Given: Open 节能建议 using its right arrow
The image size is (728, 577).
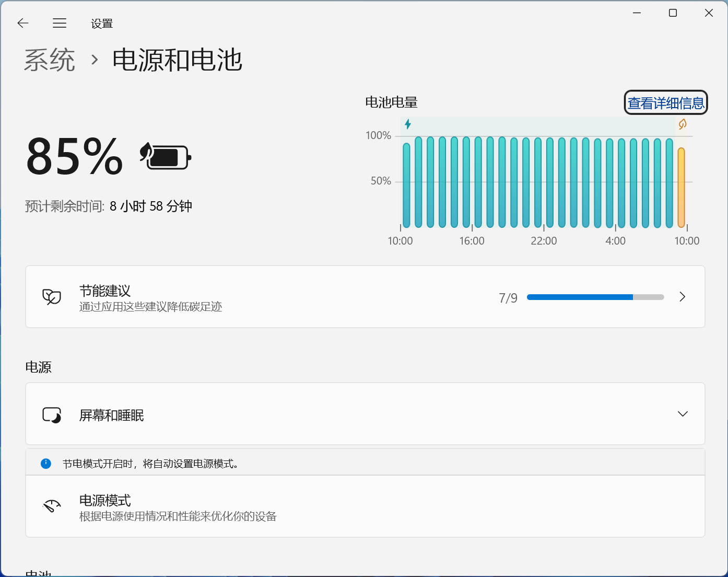Looking at the screenshot, I should tap(682, 297).
